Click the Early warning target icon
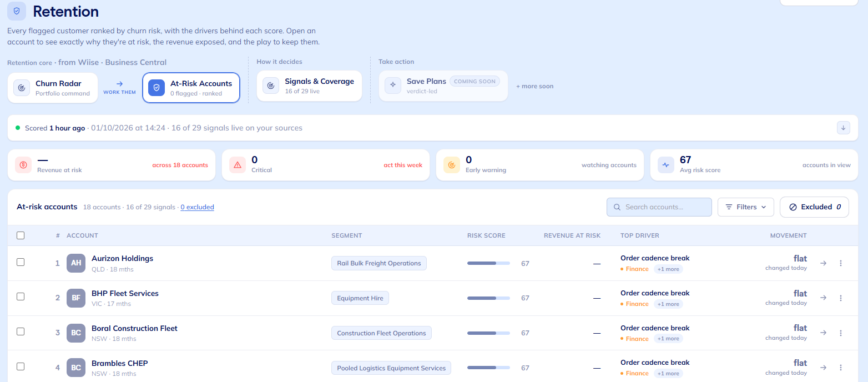 coord(452,165)
